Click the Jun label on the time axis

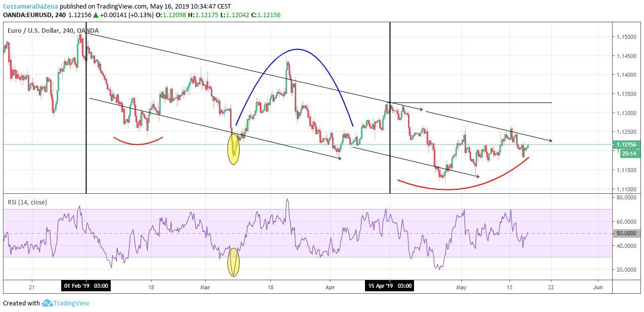(x=598, y=287)
